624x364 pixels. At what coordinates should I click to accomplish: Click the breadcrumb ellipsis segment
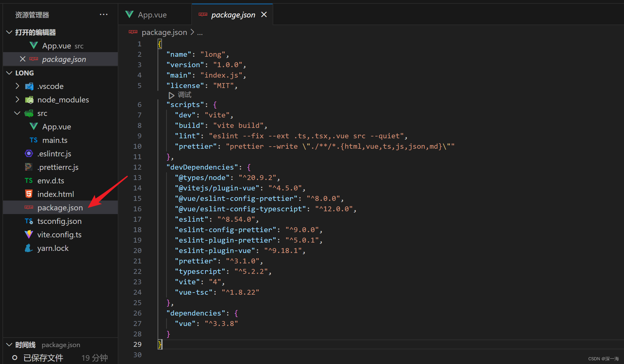200,33
